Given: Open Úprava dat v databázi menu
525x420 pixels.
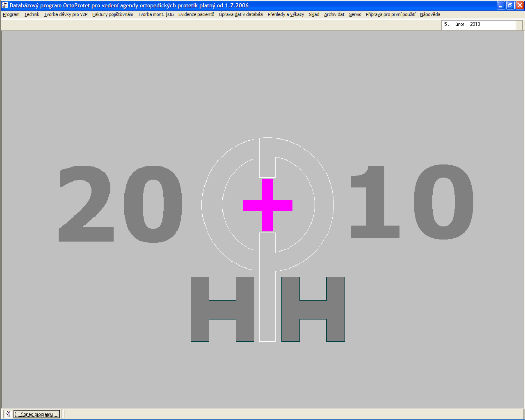Looking at the screenshot, I should tap(241, 14).
